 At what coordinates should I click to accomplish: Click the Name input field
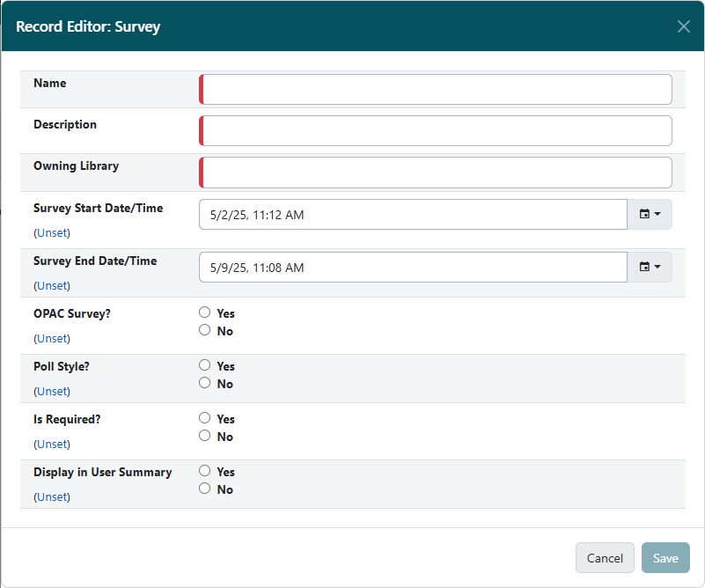(x=435, y=89)
